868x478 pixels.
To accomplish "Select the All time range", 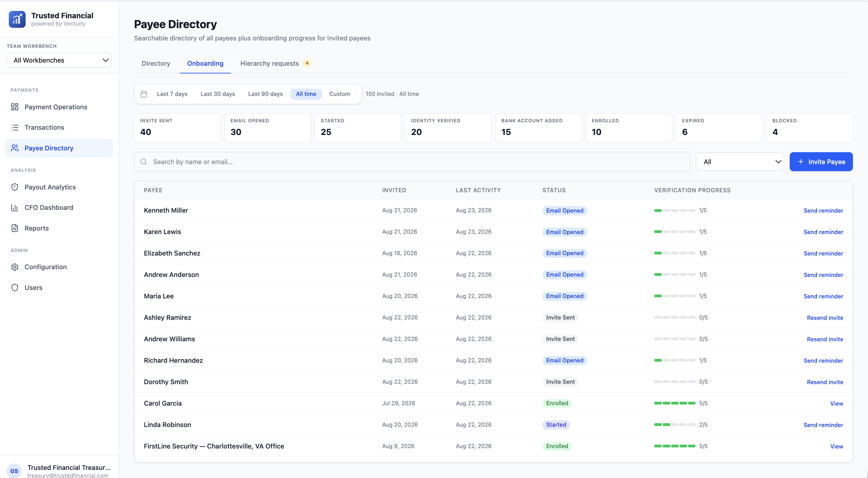I will click(x=306, y=94).
